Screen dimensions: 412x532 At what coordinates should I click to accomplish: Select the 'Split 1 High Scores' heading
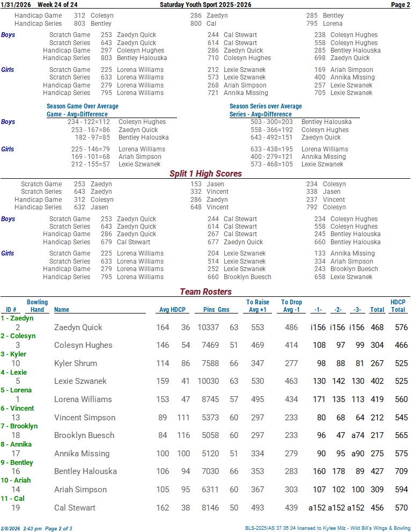tap(205, 174)
